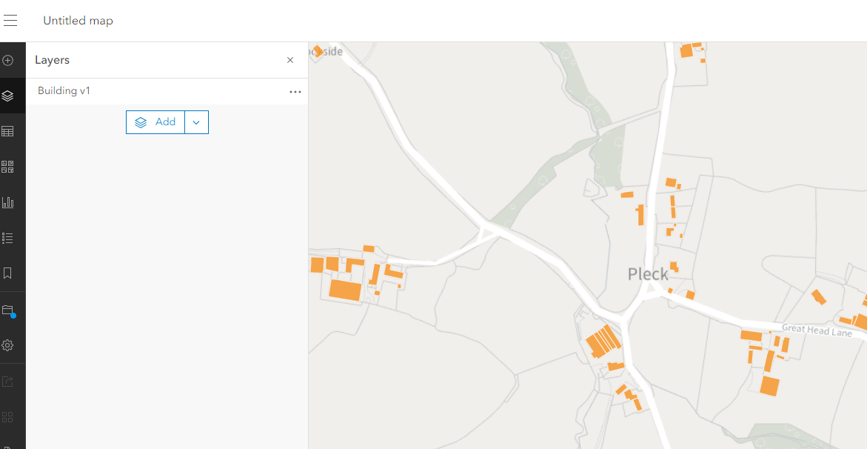Click the Add (plus) sidebar icon

[8, 61]
